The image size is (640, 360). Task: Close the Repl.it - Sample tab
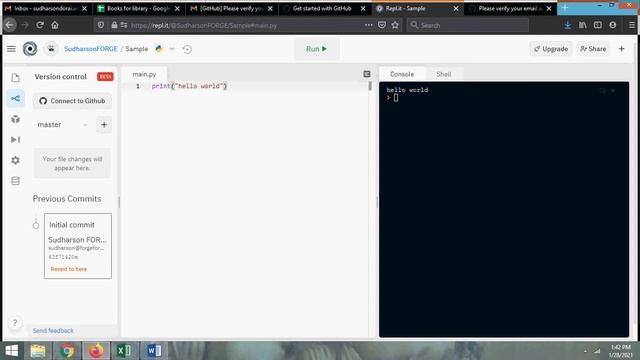456,9
